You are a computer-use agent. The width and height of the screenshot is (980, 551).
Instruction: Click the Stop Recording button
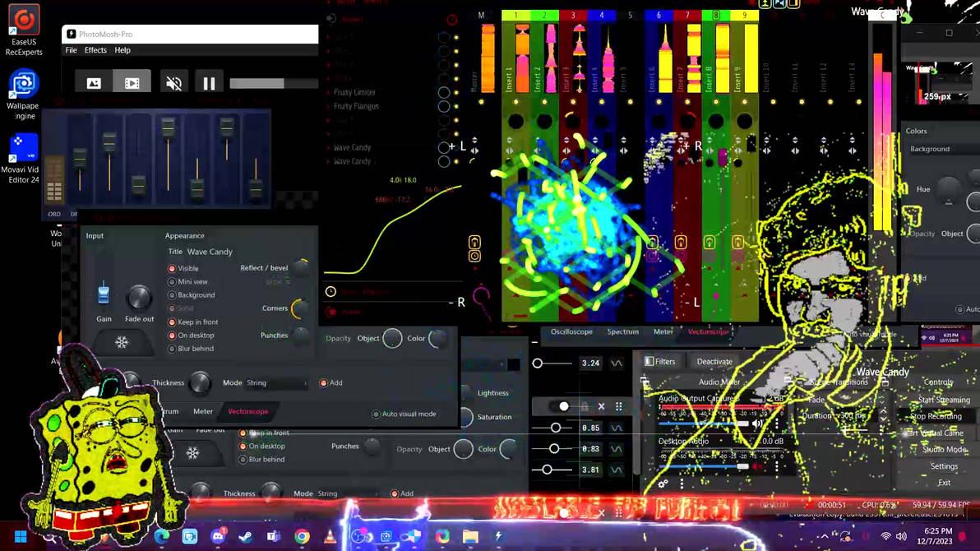[x=936, y=416]
